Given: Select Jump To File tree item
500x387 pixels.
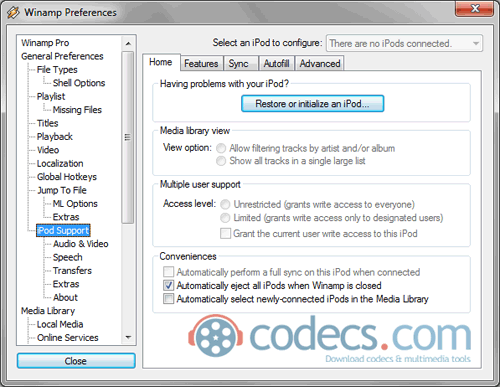Looking at the screenshot, I should (x=62, y=190).
